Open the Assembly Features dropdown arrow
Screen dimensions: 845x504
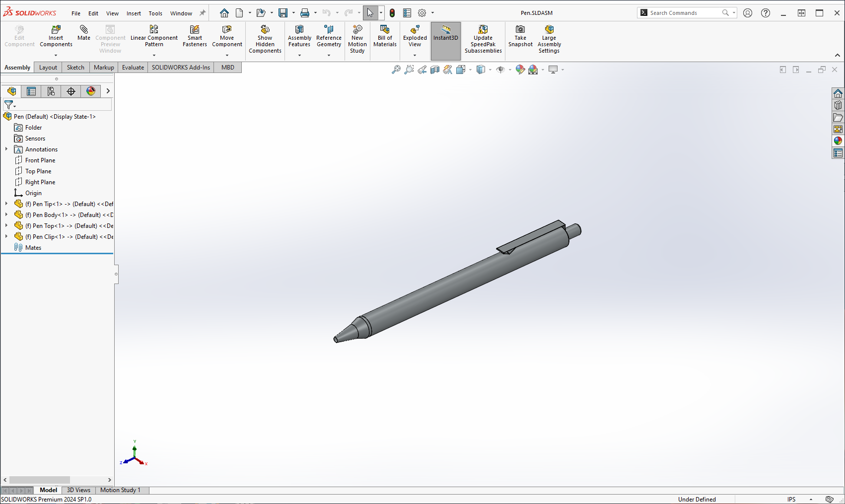pyautogui.click(x=299, y=55)
